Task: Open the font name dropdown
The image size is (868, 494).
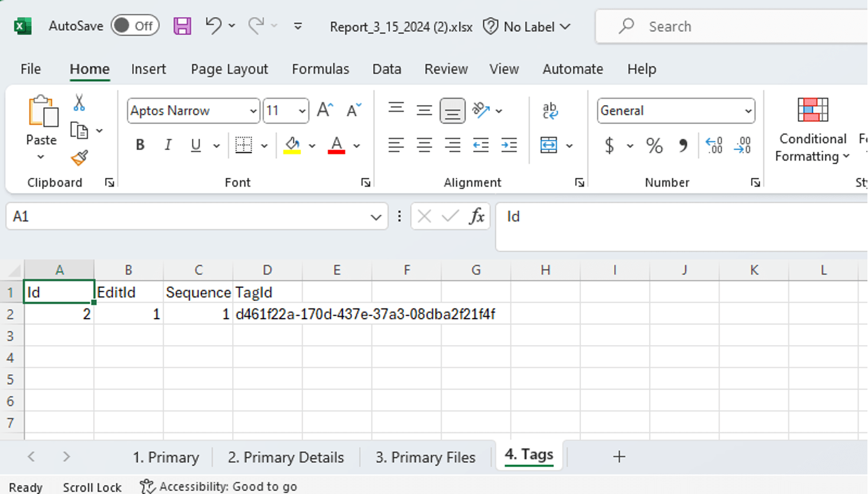Action: [253, 111]
